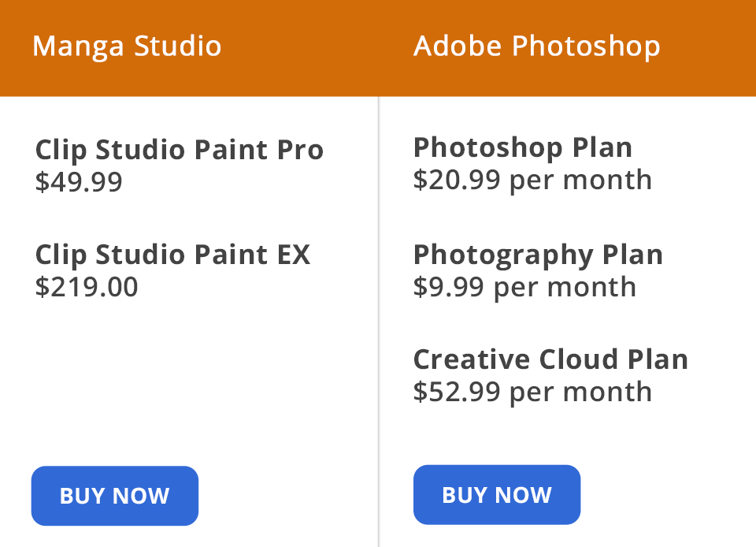The image size is (756, 547).
Task: Click the $9.99 per month price
Action: (x=524, y=287)
